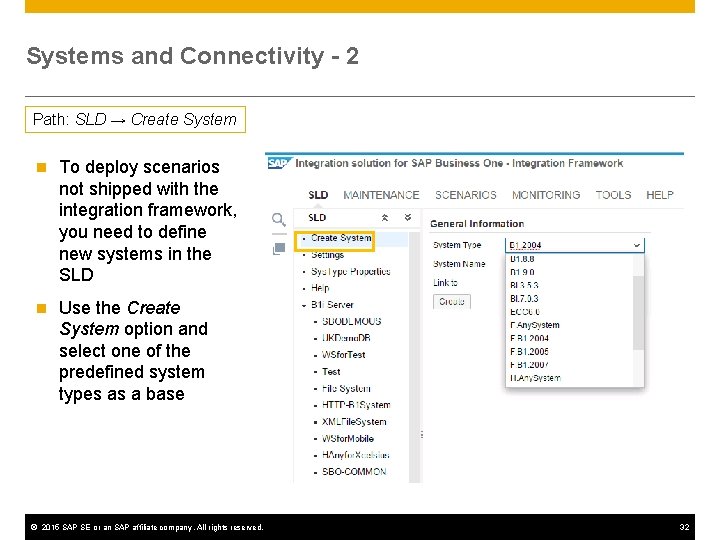720x540 pixels.
Task: Select XMLFileSystem entry
Action: 354,422
